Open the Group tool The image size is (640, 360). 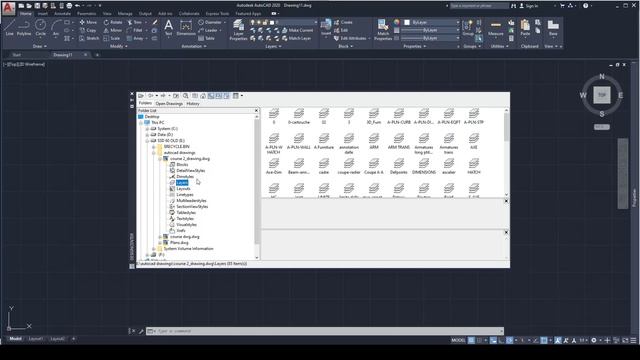468,28
